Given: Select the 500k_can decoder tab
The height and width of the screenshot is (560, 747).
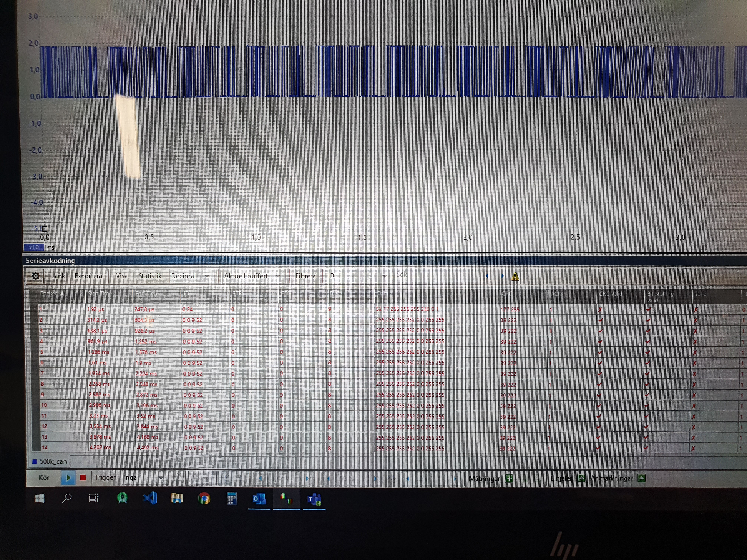Looking at the screenshot, I should 49,461.
